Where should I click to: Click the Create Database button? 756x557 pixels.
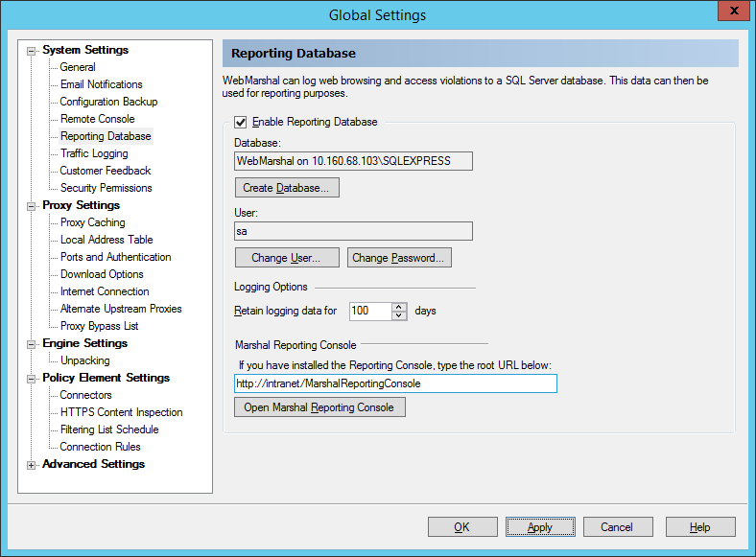click(286, 188)
